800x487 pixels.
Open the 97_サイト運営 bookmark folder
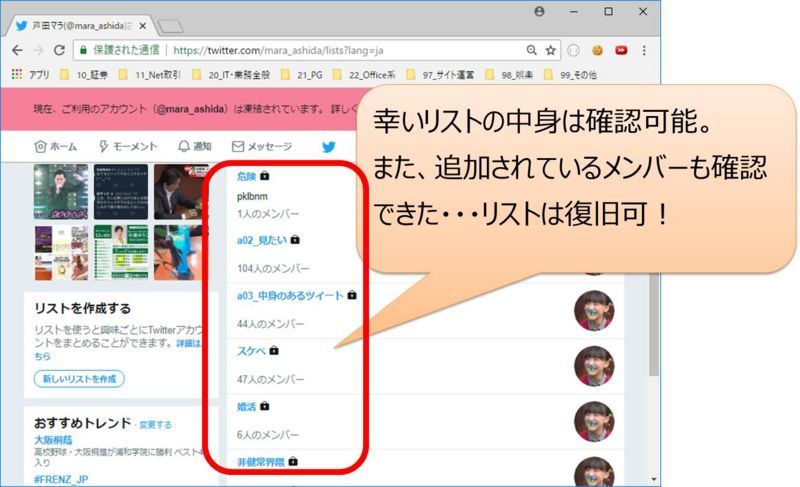440,74
